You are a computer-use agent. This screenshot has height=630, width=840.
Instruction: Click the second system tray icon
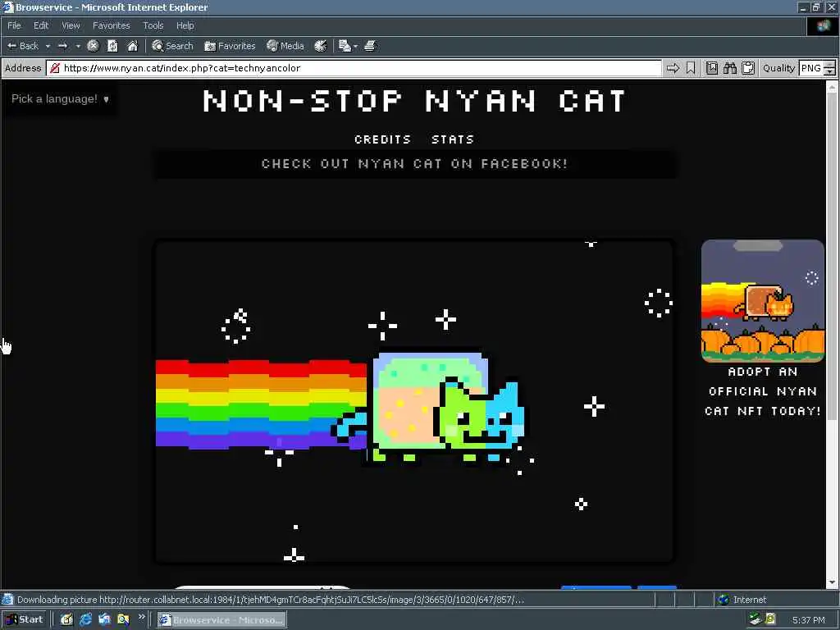click(770, 620)
